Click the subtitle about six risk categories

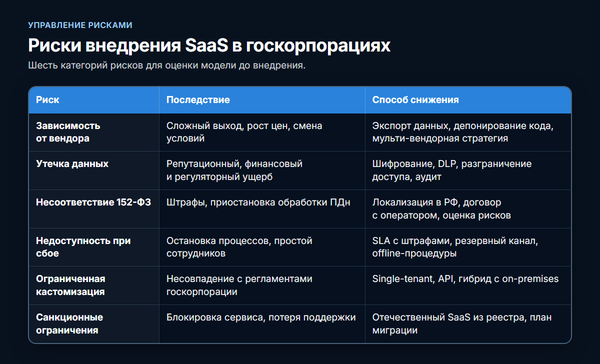click(166, 65)
